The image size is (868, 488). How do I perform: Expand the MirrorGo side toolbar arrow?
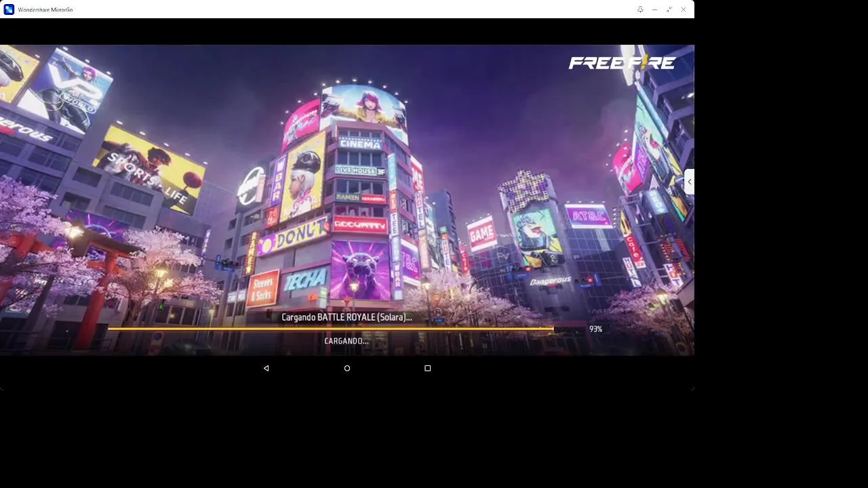(x=690, y=182)
